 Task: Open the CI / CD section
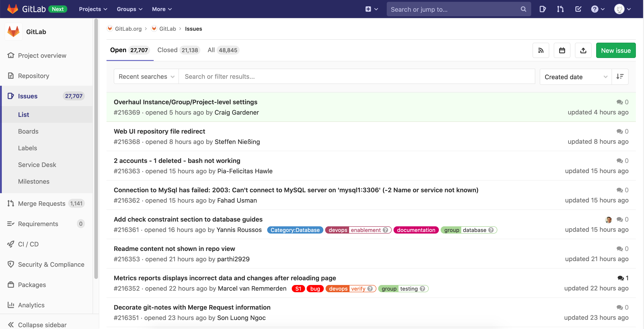(x=28, y=244)
